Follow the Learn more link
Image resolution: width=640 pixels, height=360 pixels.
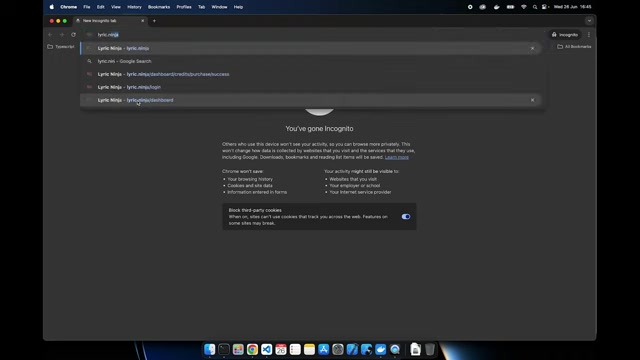396,157
